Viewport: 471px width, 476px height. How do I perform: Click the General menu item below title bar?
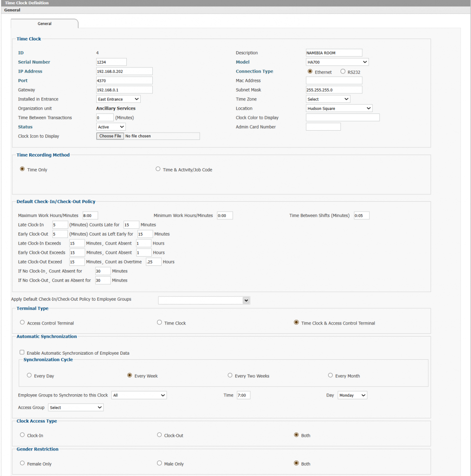pyautogui.click(x=12, y=10)
